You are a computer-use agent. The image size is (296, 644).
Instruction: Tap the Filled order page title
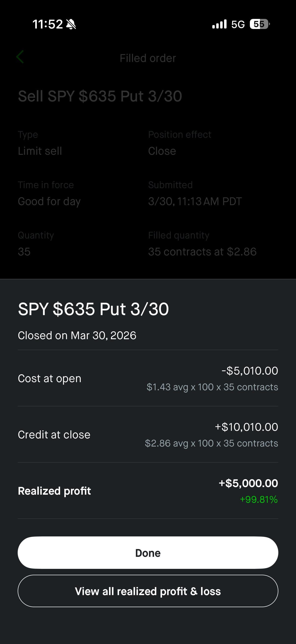[148, 58]
